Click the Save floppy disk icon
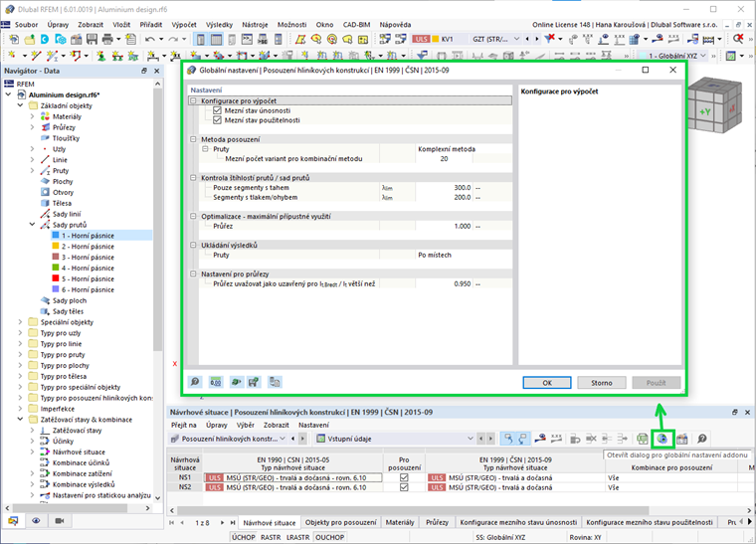 point(93,39)
